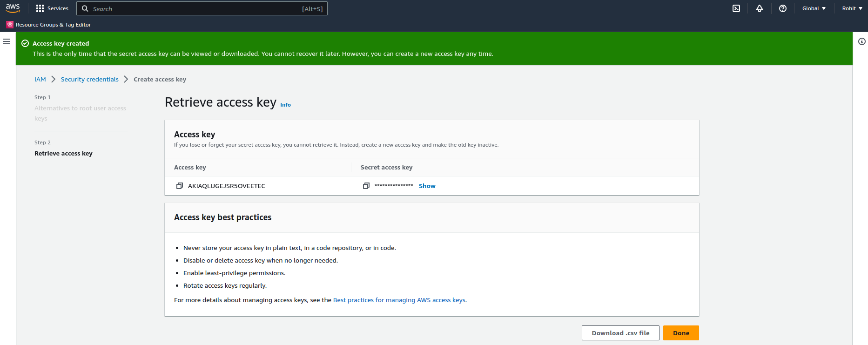Click Download .csv file button
Screen dimensions: 868x345
click(x=620, y=333)
